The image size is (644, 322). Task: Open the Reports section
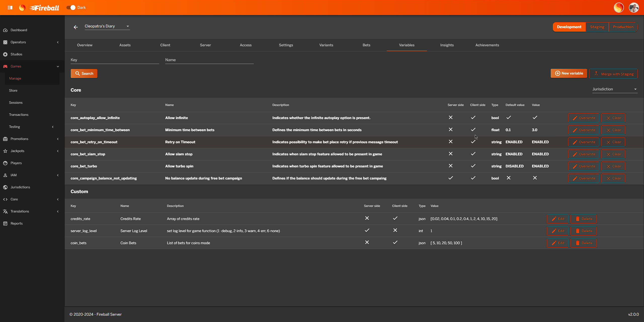[x=16, y=223]
